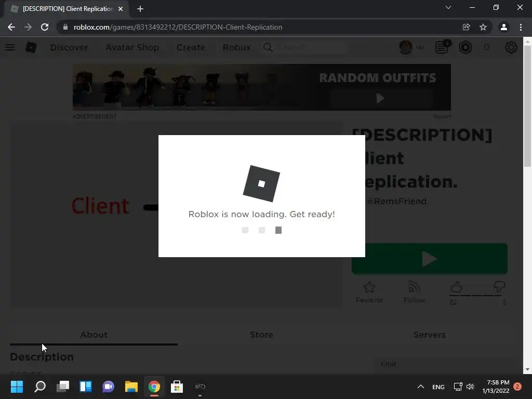This screenshot has width=532, height=399.
Task: Report the advertisement
Action: (x=442, y=116)
